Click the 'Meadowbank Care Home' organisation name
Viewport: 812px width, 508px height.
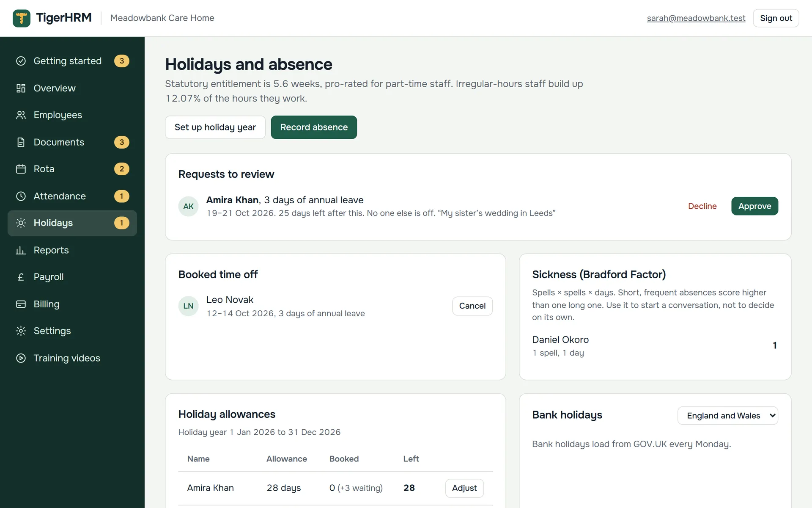[x=162, y=18]
